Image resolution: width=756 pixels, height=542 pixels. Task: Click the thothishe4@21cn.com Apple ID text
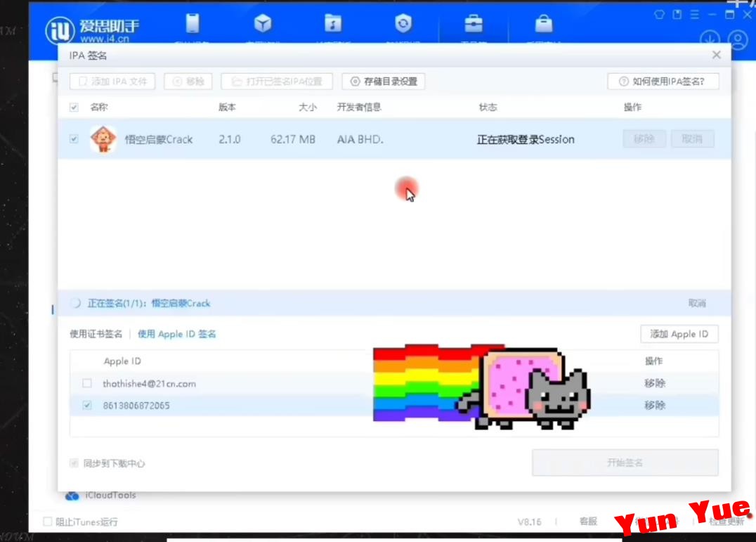click(150, 384)
